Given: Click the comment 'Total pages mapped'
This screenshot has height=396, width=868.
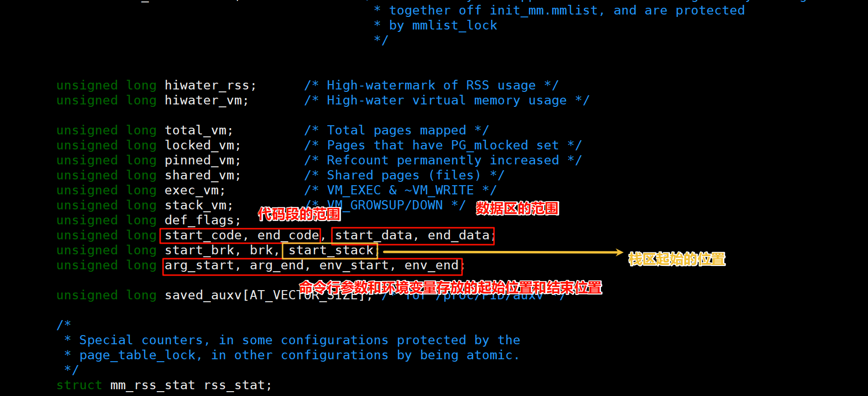Looking at the screenshot, I should [396, 131].
